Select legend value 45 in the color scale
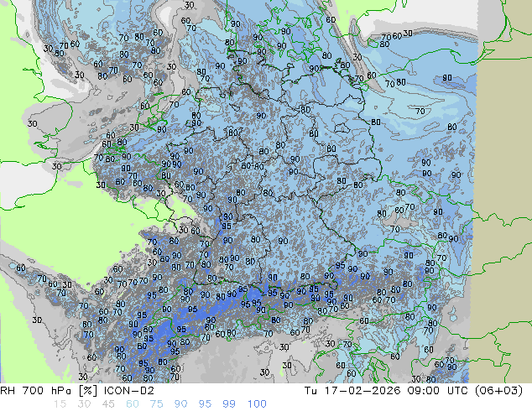Screen dimensions: 532x411 point(108,404)
